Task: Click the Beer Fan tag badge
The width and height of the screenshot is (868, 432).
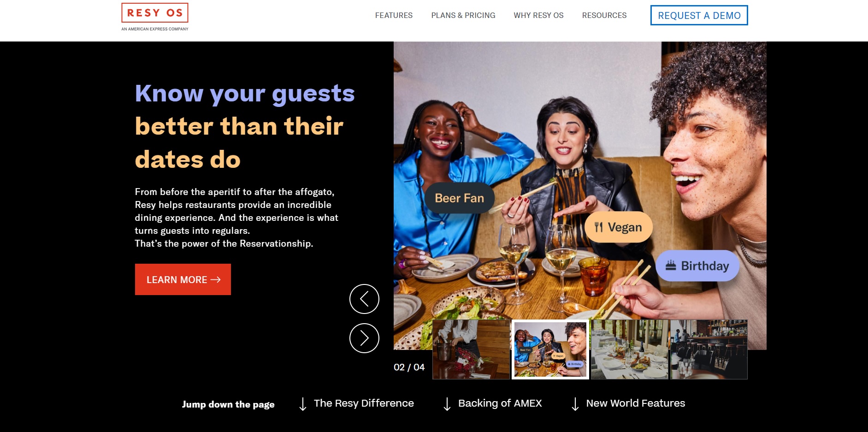Action: click(x=460, y=198)
